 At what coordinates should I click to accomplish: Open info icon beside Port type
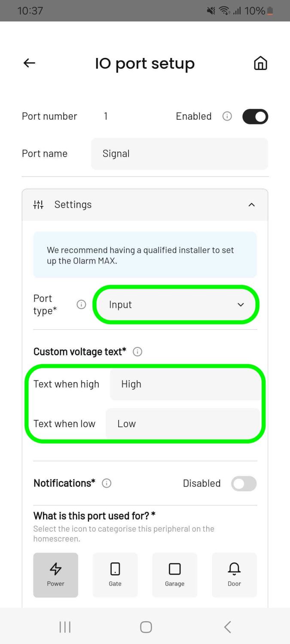[x=81, y=304]
